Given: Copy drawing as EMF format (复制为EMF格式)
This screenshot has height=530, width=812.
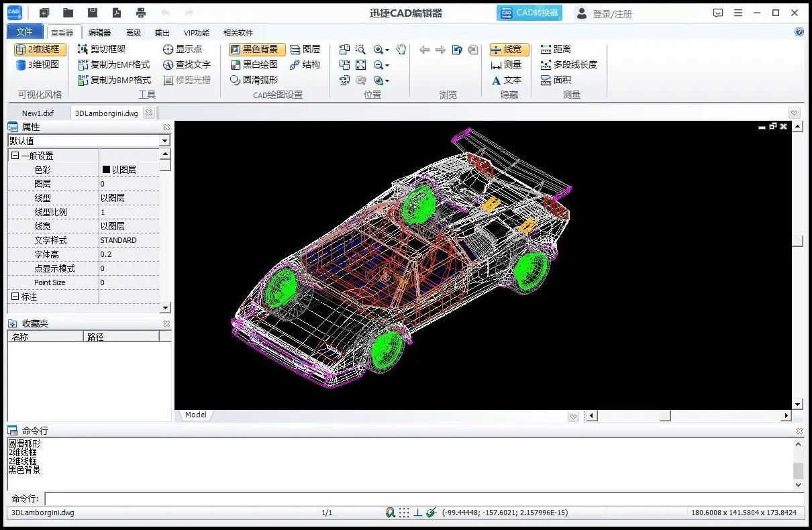Looking at the screenshot, I should (114, 64).
